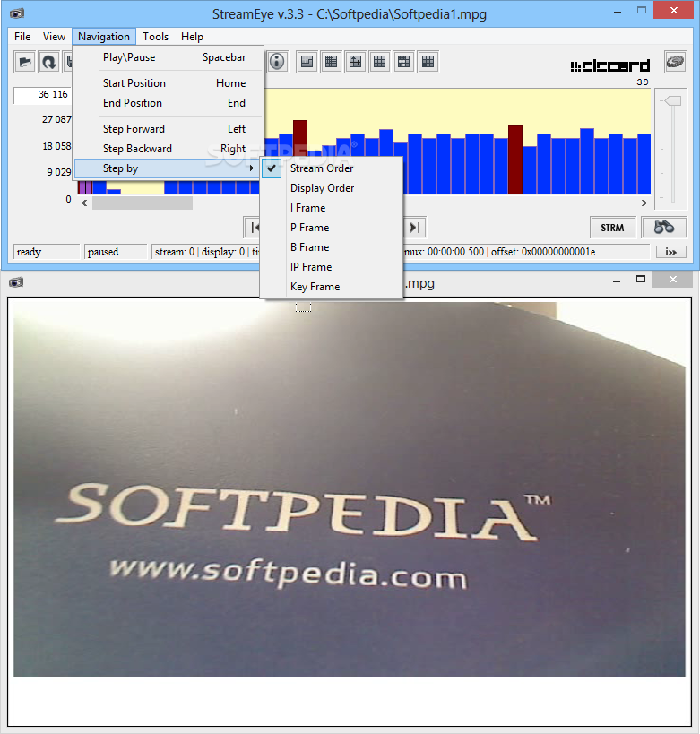The width and height of the screenshot is (700, 734).
Task: Choose Key Frame step mode
Action: [331, 287]
